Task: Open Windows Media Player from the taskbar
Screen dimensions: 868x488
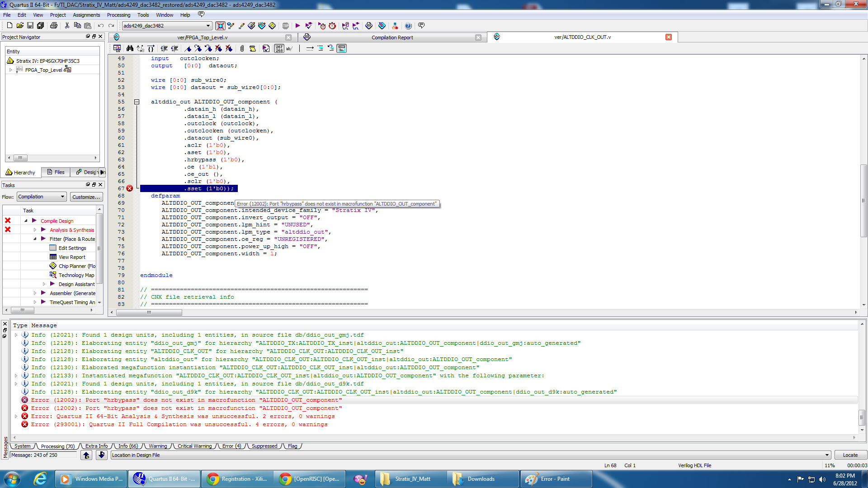Action: (92, 479)
